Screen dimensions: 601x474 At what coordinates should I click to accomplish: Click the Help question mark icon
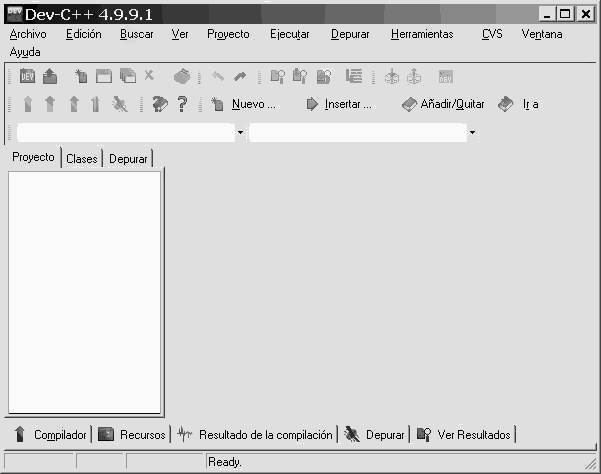(182, 104)
